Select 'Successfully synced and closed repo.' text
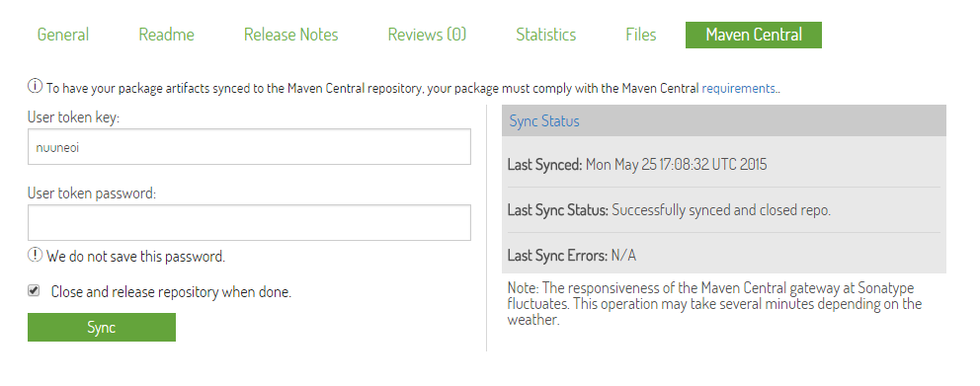 click(x=721, y=210)
